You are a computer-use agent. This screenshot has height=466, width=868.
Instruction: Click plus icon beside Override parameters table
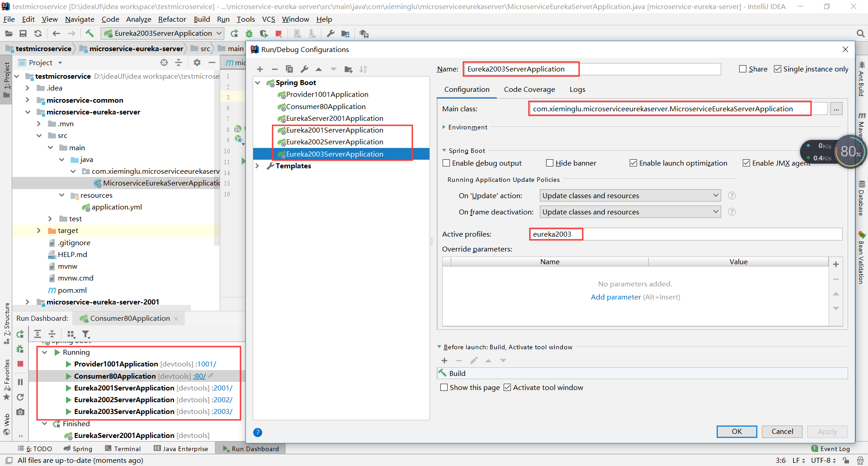click(x=836, y=264)
